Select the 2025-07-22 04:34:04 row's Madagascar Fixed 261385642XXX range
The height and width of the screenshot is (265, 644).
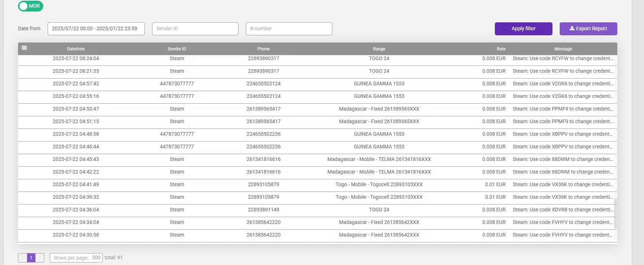pyautogui.click(x=379, y=222)
